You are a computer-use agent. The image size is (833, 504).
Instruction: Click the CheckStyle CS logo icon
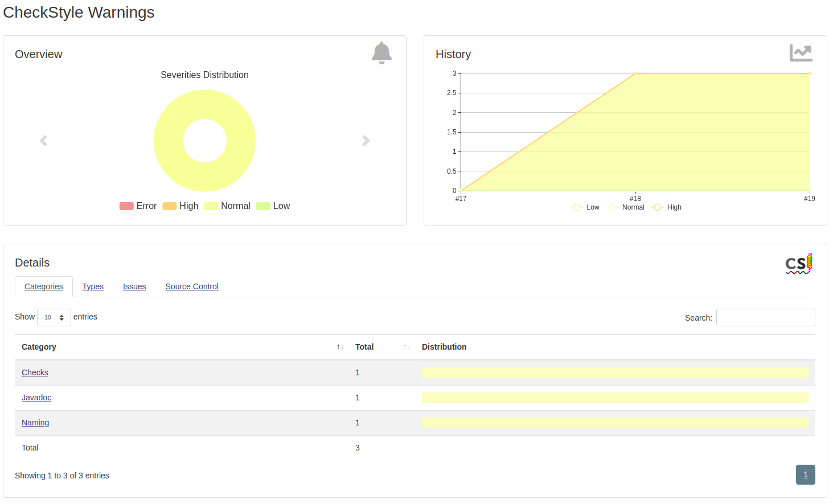[798, 264]
